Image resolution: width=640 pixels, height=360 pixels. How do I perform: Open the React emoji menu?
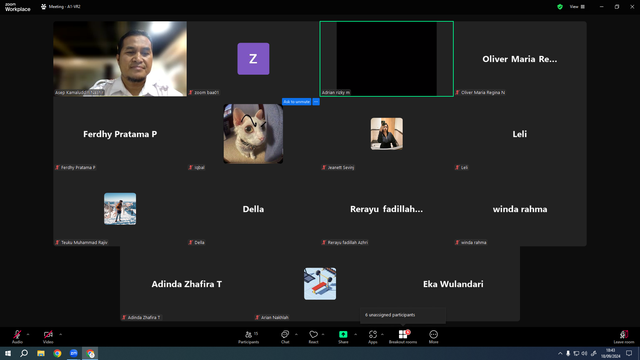coord(313,337)
